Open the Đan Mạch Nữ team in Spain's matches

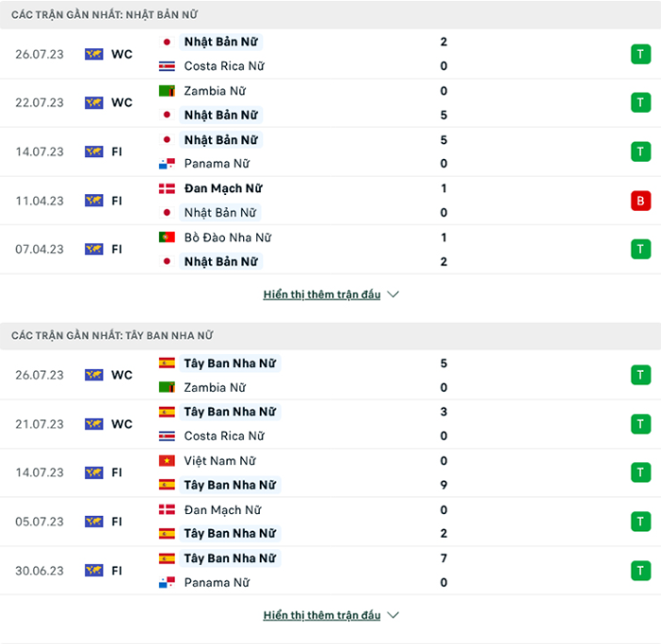222,509
